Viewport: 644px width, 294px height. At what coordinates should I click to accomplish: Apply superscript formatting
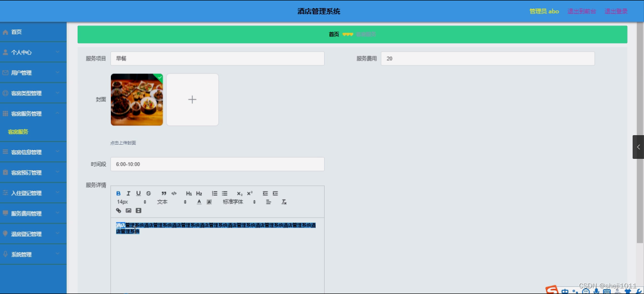250,193
